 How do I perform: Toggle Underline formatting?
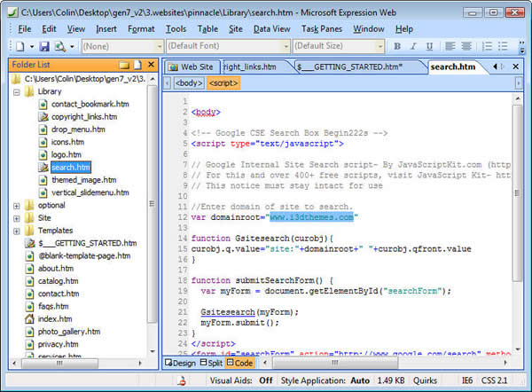coord(429,46)
